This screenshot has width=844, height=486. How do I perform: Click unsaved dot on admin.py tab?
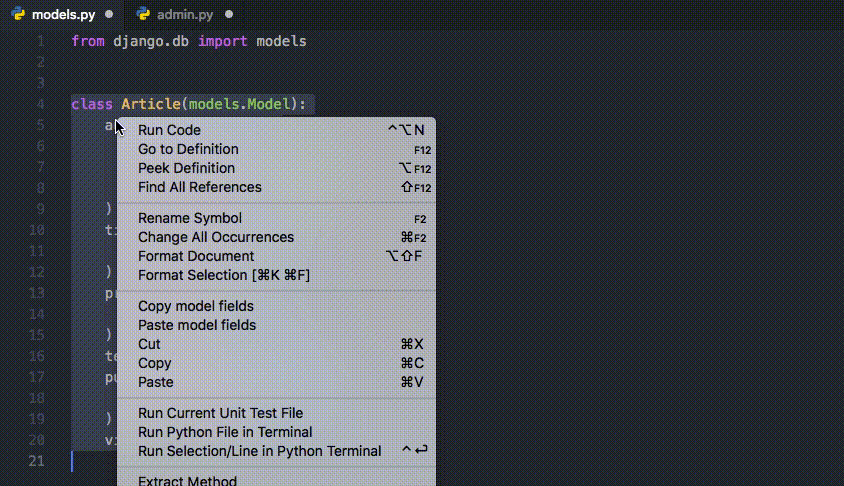click(229, 14)
